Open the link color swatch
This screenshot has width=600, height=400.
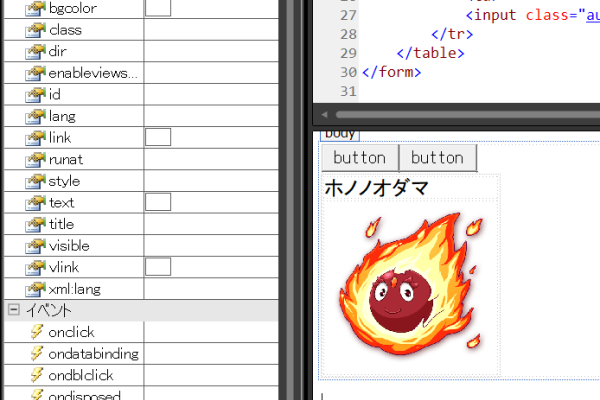(x=158, y=137)
